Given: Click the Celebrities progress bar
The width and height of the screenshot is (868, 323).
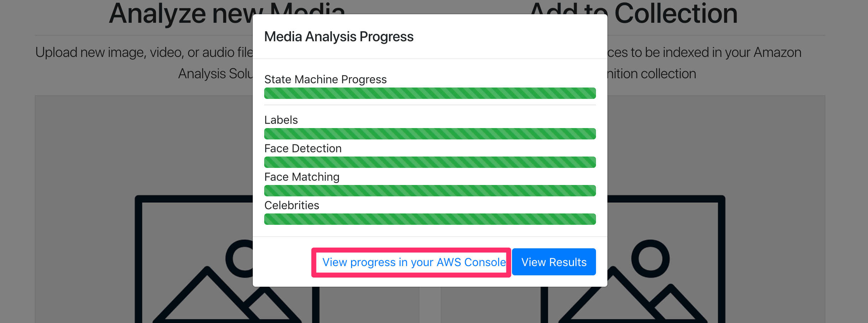Looking at the screenshot, I should click(x=430, y=219).
